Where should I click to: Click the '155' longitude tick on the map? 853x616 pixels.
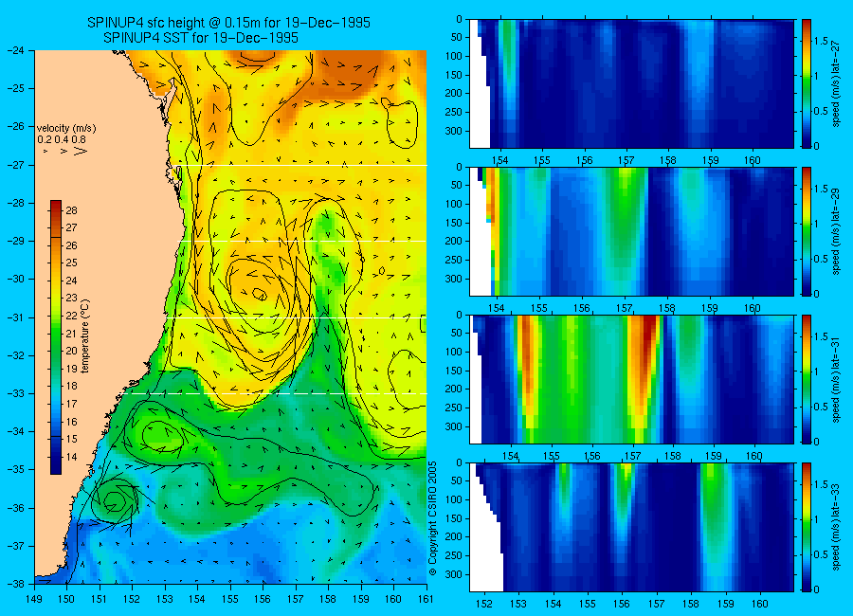point(230,599)
